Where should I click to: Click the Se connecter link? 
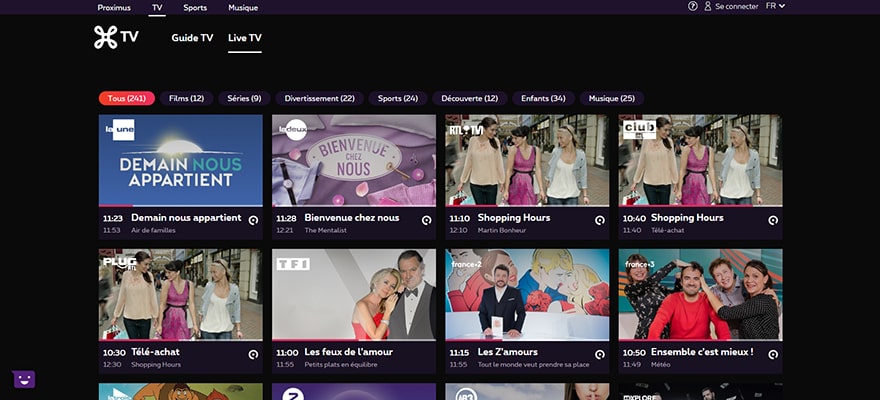click(x=731, y=7)
